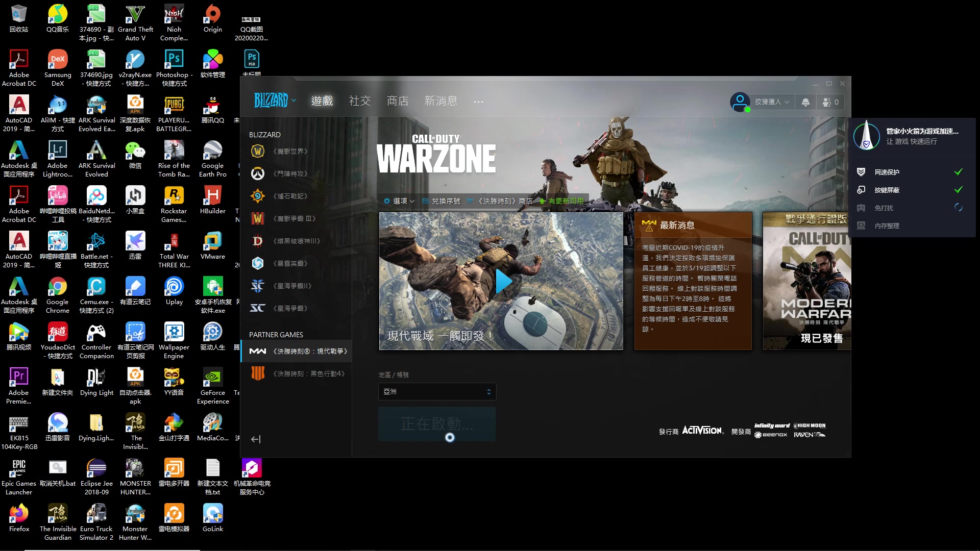The height and width of the screenshot is (551, 980).
Task: Open the notifications bell icon
Action: tap(805, 102)
